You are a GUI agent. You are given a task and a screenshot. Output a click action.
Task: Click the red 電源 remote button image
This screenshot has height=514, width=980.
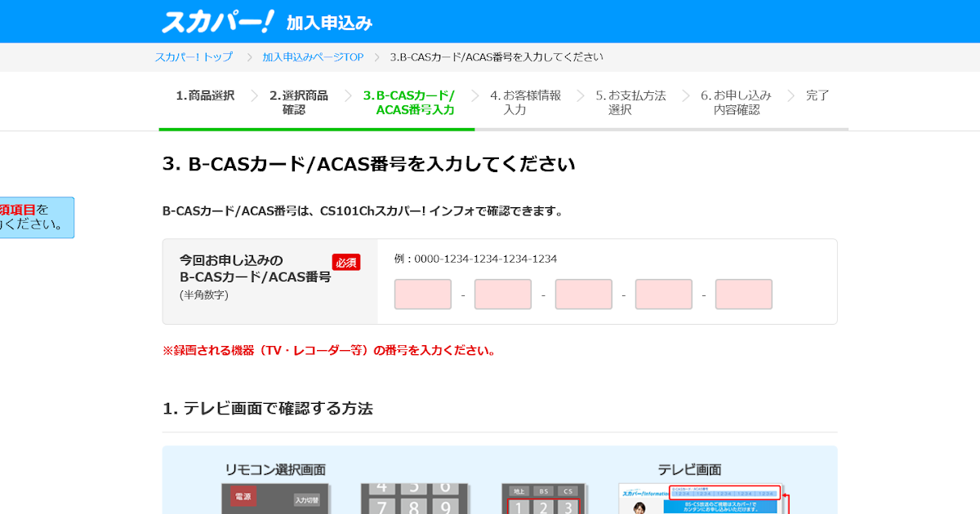tap(243, 496)
